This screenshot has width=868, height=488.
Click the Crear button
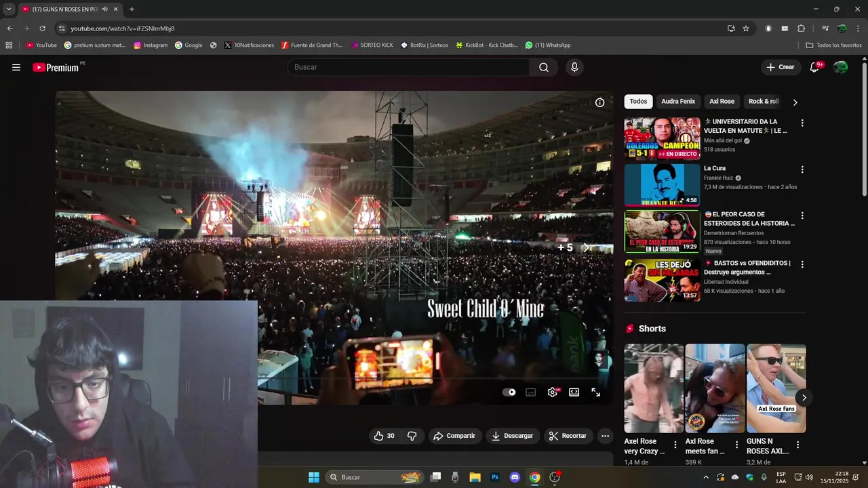coord(781,67)
